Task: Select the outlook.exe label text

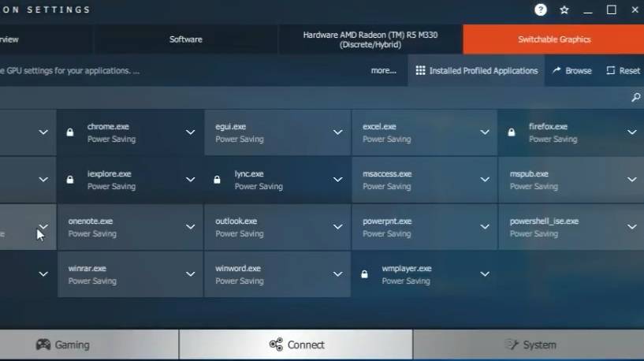Action: 236,221
